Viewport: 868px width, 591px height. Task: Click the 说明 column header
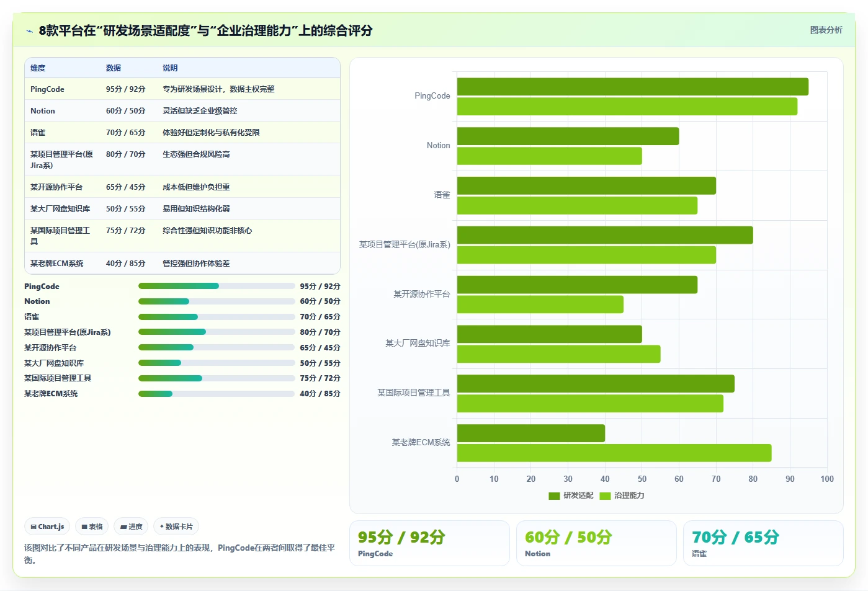tap(170, 68)
